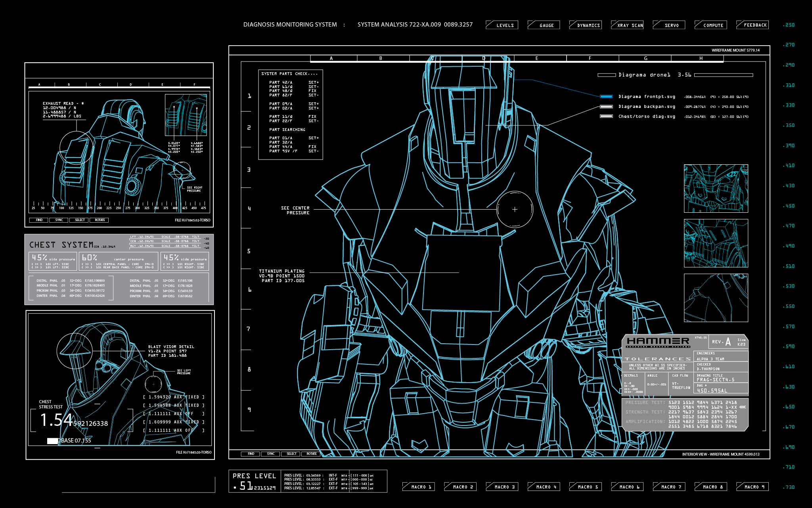Image resolution: width=812 pixels, height=508 pixels.
Task: Click the exhaust read circle callout marker
Action: click(77, 148)
